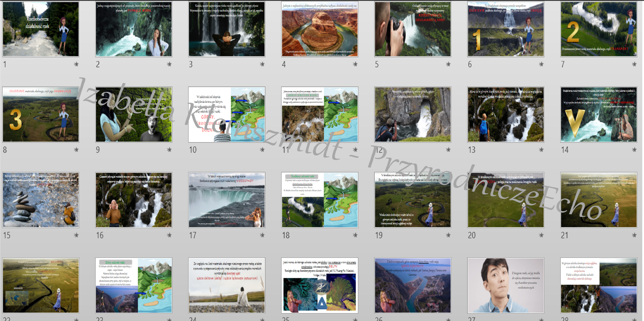Select slide 4 with the Horseshoe Bend canyon
The image size is (644, 321).
(x=320, y=29)
